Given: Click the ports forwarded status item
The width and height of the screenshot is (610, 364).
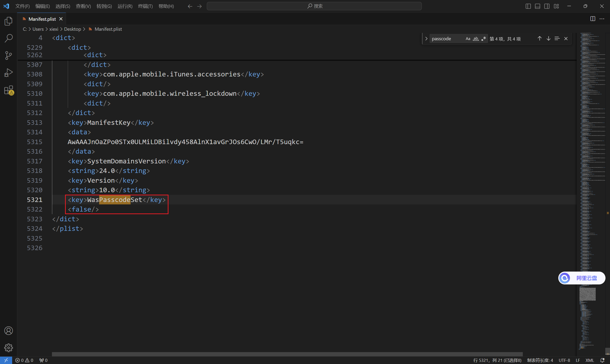Looking at the screenshot, I should click(x=43, y=360).
